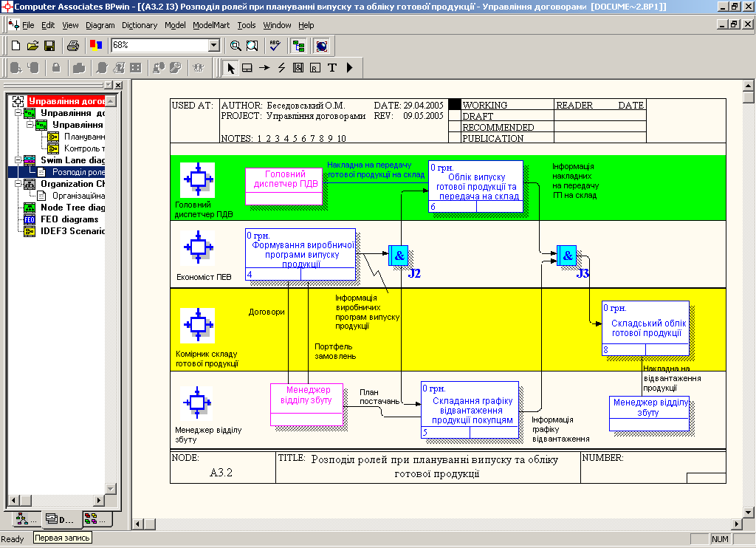Open the Edit menu

pos(48,25)
